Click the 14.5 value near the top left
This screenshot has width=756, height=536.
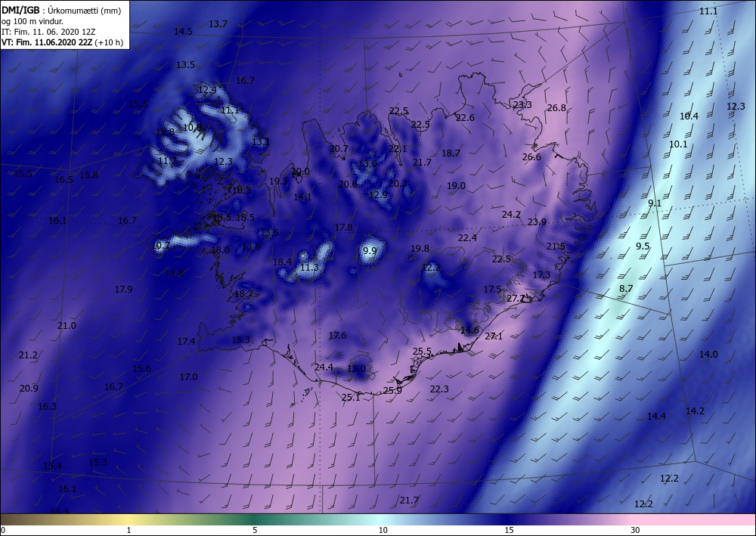[x=183, y=31]
